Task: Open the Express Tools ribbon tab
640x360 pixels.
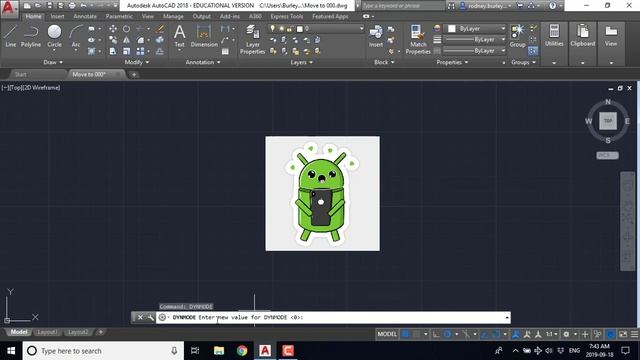Action: (287, 16)
